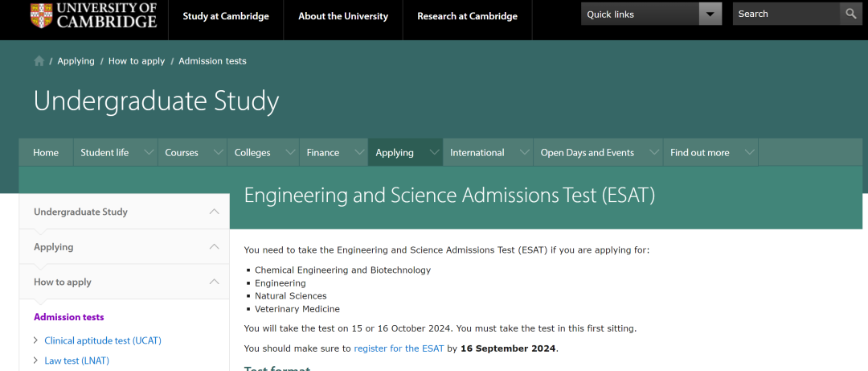Expand the Courses menu chevron

coord(218,152)
